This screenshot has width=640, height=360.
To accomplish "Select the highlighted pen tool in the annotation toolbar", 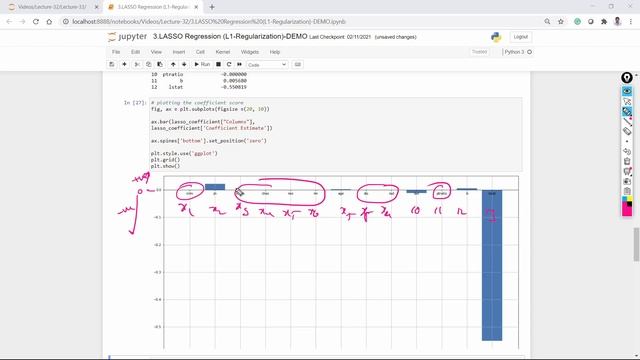I will (x=627, y=111).
